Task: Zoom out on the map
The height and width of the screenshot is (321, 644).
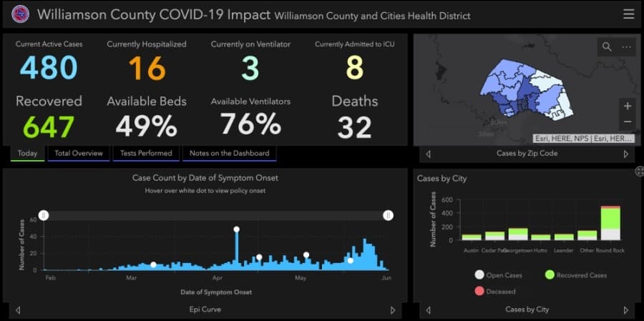Action: [627, 122]
